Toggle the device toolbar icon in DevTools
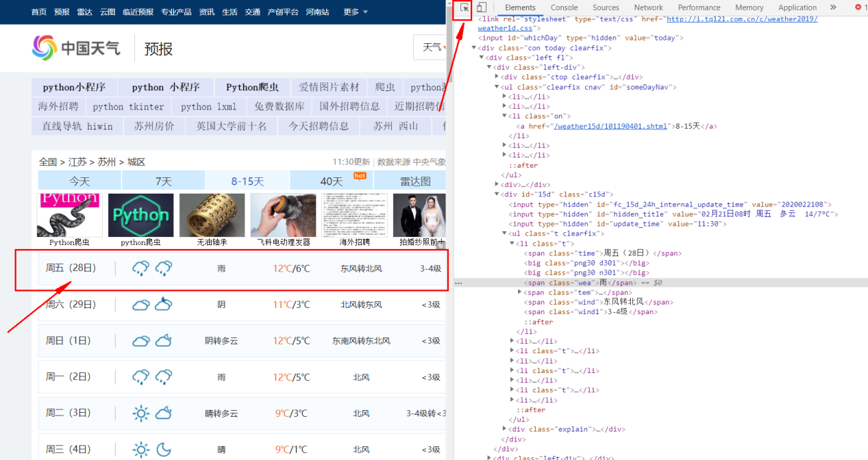 482,8
